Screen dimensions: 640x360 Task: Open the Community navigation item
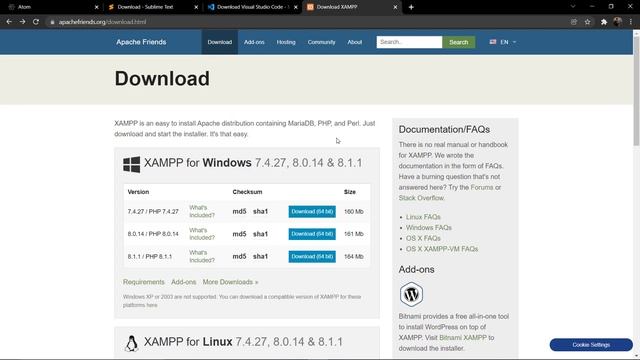pyautogui.click(x=321, y=42)
